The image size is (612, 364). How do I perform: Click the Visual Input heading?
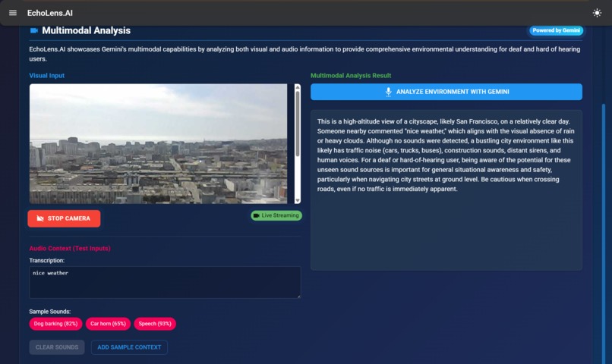tap(47, 76)
